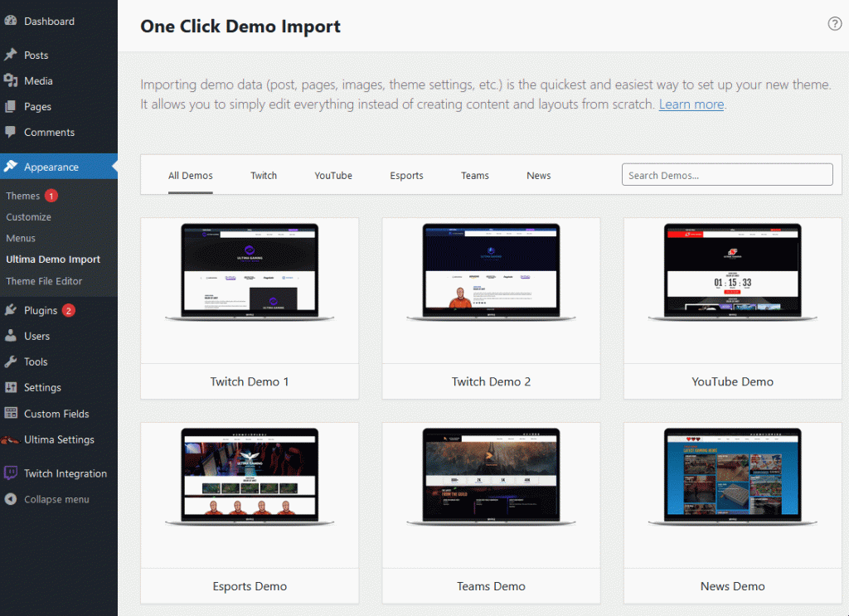This screenshot has height=616, width=849.
Task: Click the Twitch Demo 1 title
Action: pos(250,381)
